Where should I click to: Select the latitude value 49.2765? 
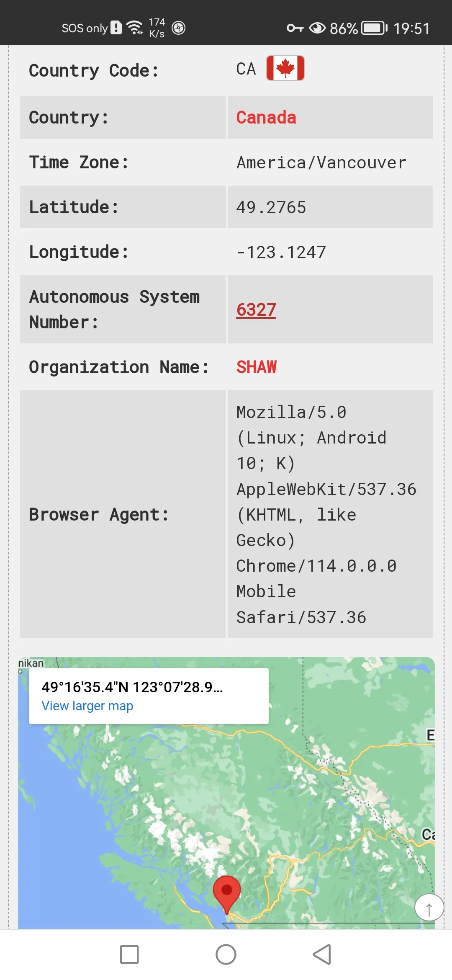(x=271, y=207)
